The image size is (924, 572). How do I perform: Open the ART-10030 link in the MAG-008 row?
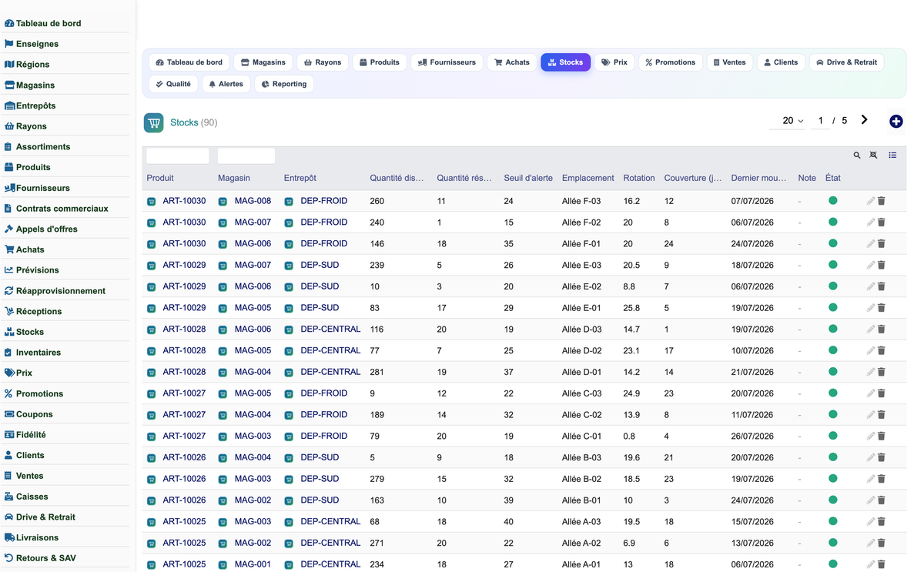(x=184, y=201)
